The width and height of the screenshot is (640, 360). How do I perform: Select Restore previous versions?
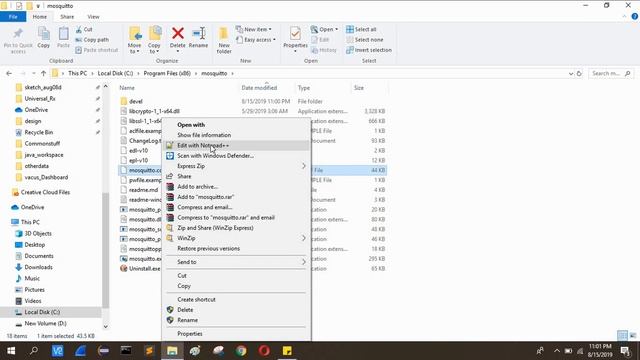click(x=236, y=249)
